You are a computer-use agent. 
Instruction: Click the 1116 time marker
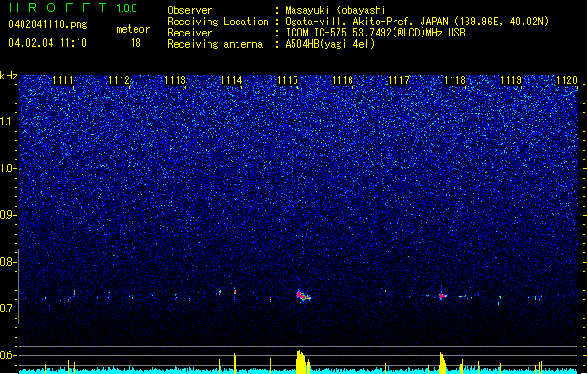[x=343, y=80]
